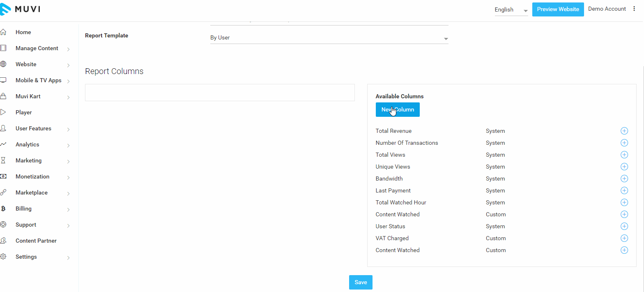The width and height of the screenshot is (644, 292).
Task: Open the Support menu item
Action: pyautogui.click(x=26, y=225)
